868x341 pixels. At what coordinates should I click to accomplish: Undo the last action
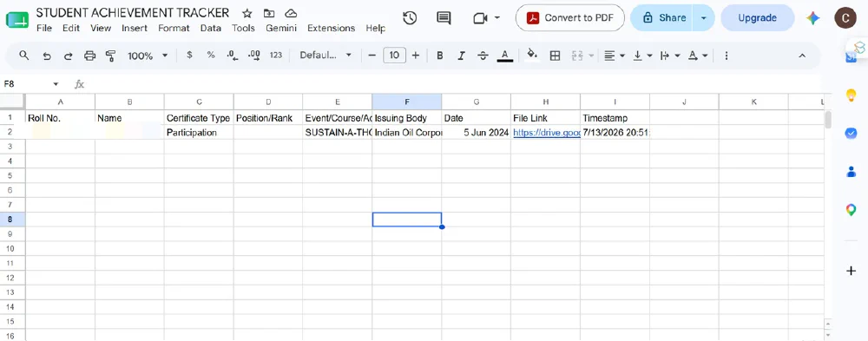pos(47,56)
